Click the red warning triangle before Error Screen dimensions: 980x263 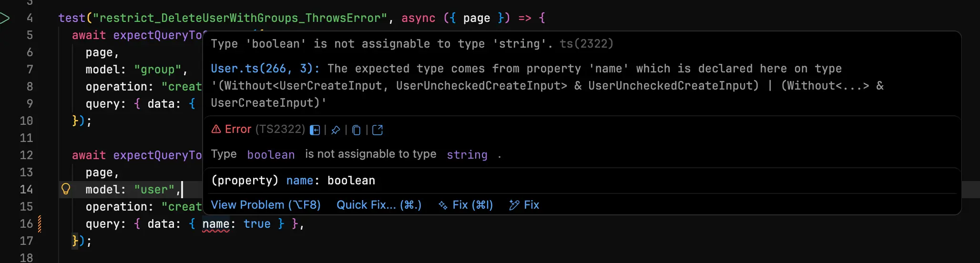tap(216, 129)
